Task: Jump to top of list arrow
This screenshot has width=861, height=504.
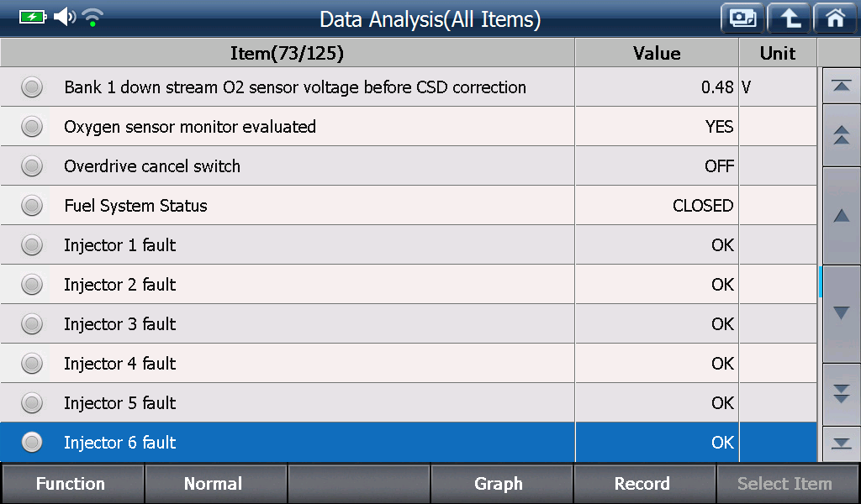Action: coord(841,86)
